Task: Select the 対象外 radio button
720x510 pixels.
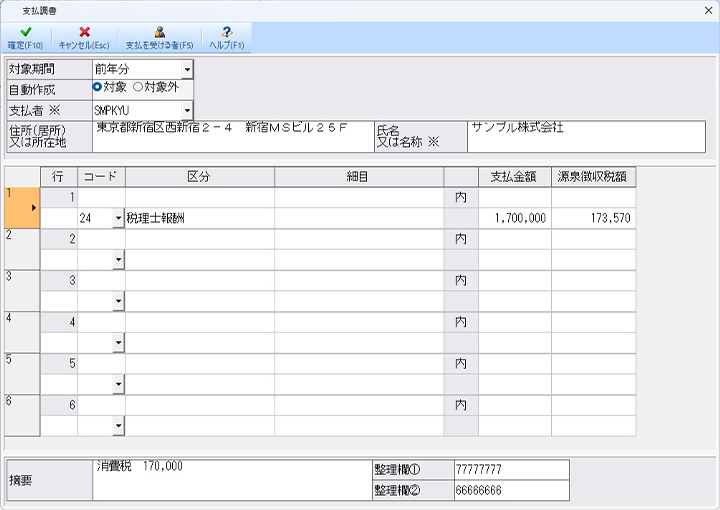Action: click(138, 88)
